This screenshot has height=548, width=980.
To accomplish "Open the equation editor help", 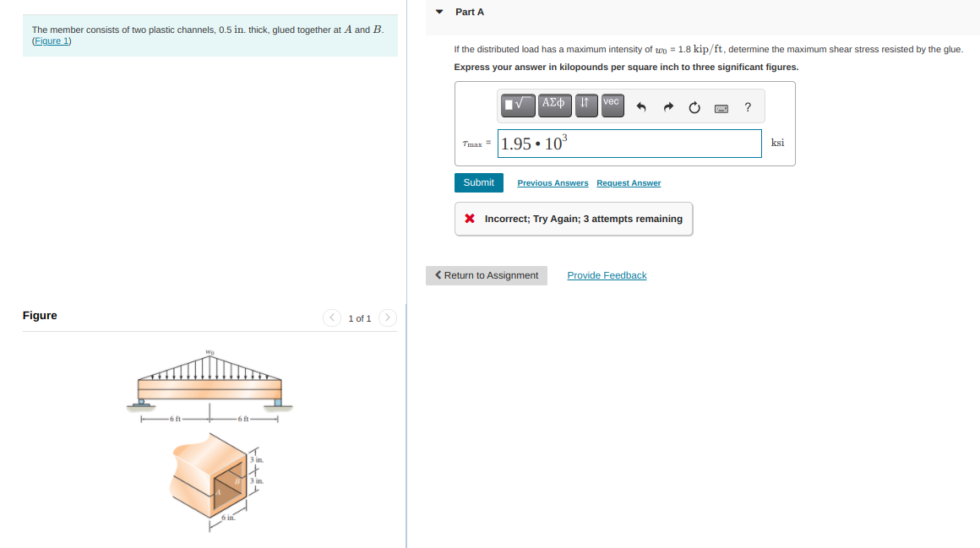I will pyautogui.click(x=748, y=106).
